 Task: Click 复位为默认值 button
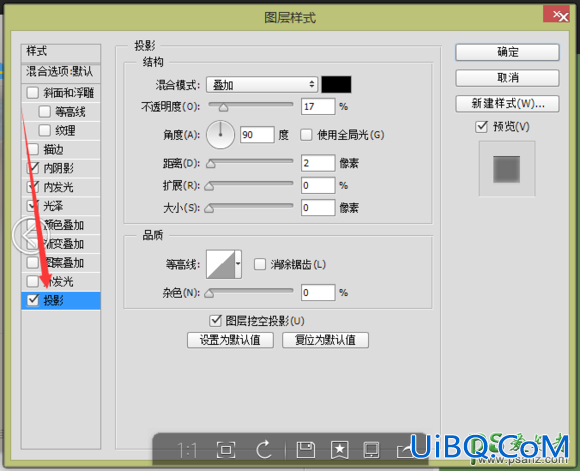pyautogui.click(x=325, y=340)
